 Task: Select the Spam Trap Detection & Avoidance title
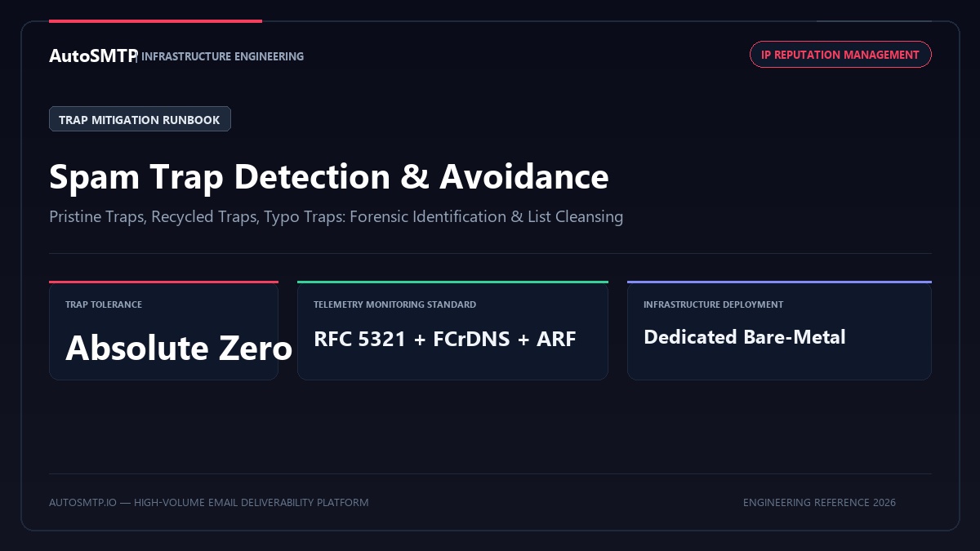coord(329,176)
